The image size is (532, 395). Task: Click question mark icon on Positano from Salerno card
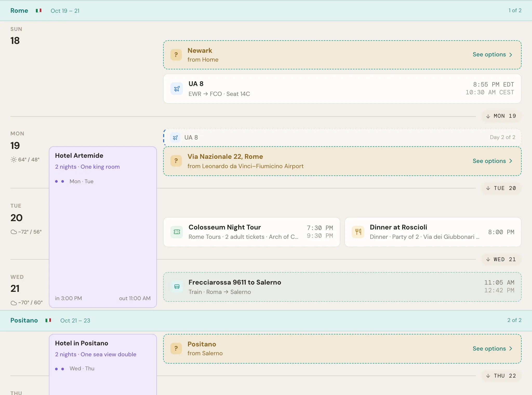pos(176,348)
